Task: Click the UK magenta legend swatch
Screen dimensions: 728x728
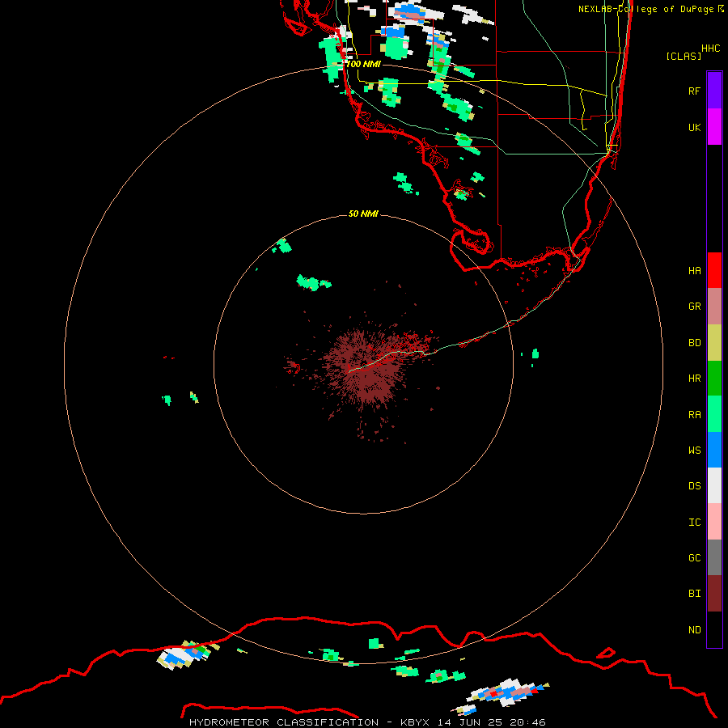Action: pos(714,127)
